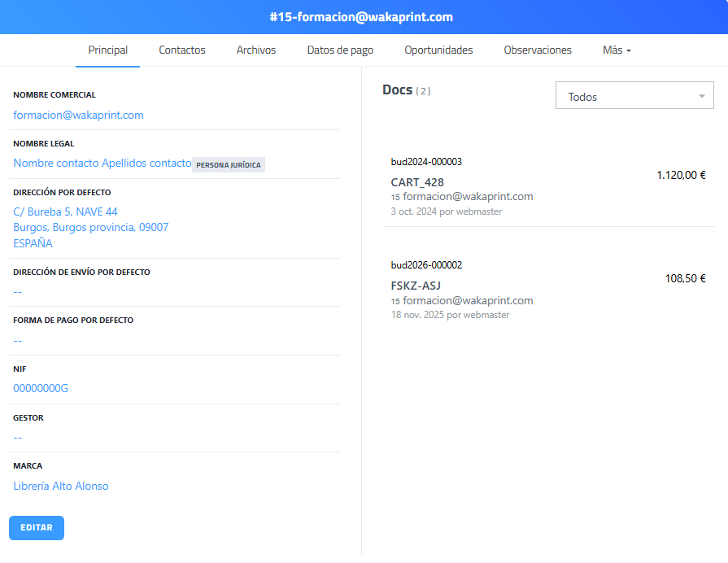Click the C/ Bureba 5 address link
728x563 pixels.
[x=65, y=212]
